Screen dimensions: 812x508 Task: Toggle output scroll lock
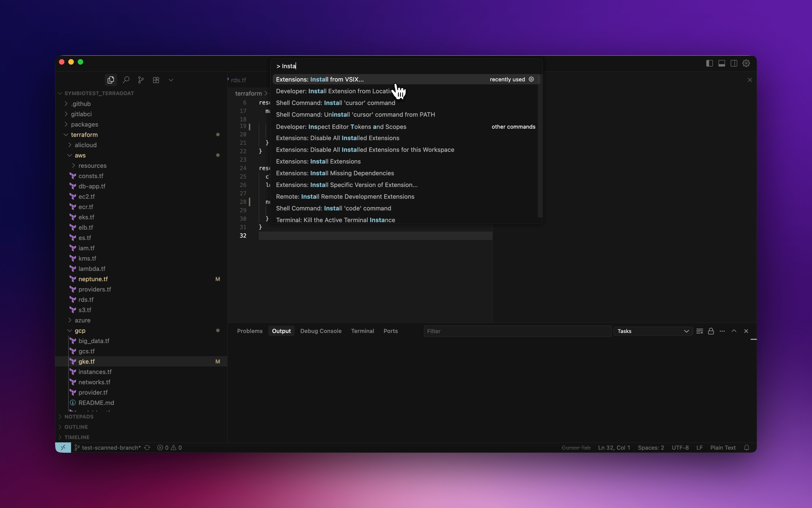point(711,331)
